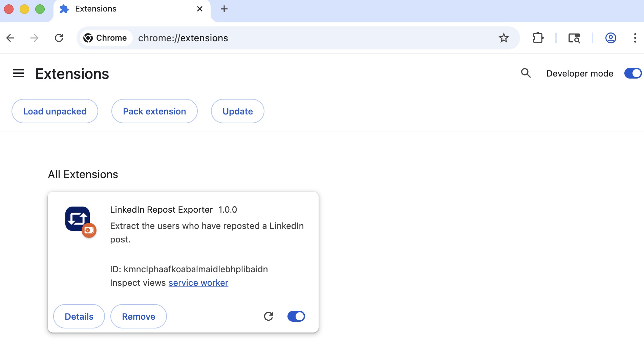644x363 pixels.
Task: Disable the LinkedIn Repost Exporter extension
Action: 296,316
